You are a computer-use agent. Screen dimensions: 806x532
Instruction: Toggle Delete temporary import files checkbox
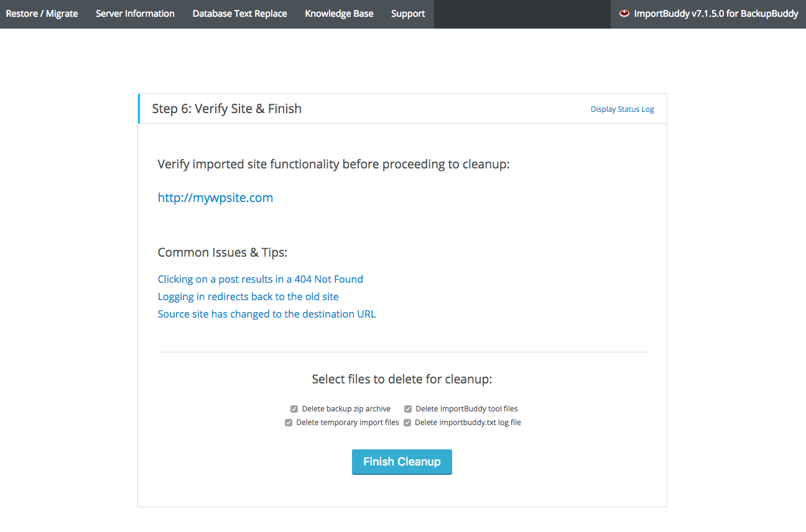coord(289,423)
